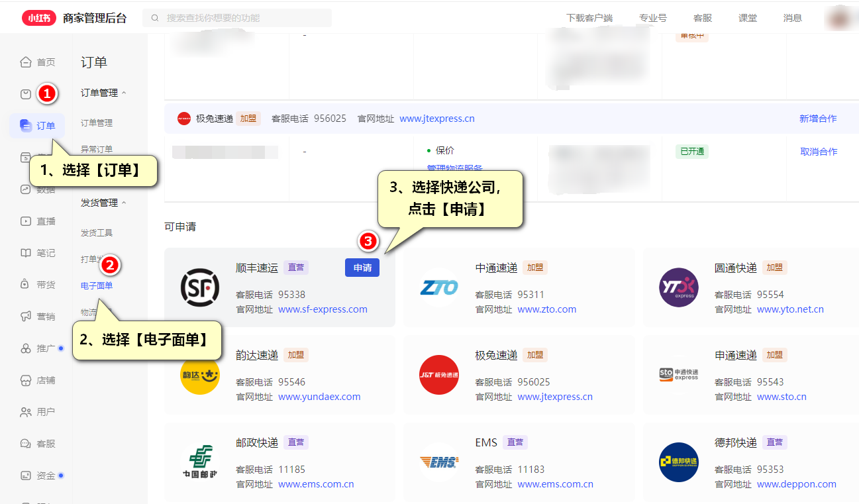Open the www.zto.com link
Screen dimensions: 859x504
pyautogui.click(x=546, y=309)
